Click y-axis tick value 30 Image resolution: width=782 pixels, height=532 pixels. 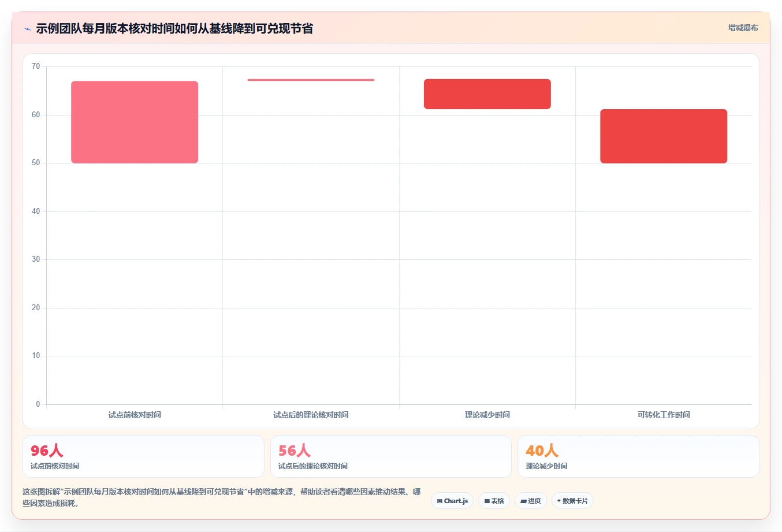[36, 259]
